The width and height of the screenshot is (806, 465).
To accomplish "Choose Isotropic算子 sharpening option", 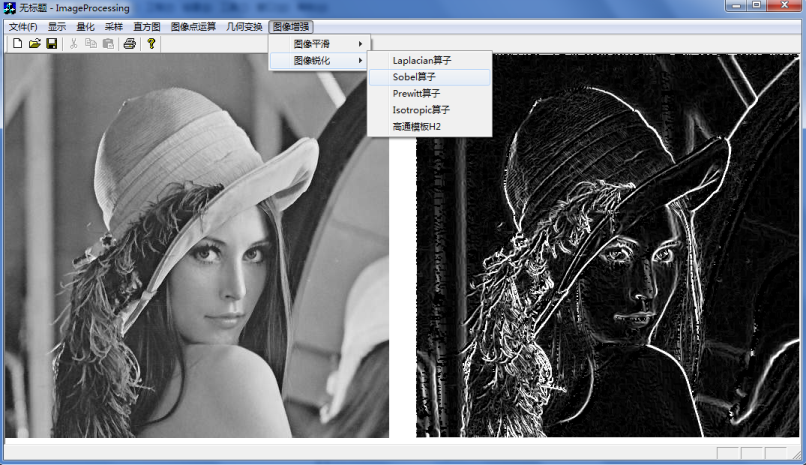I will [x=430, y=110].
